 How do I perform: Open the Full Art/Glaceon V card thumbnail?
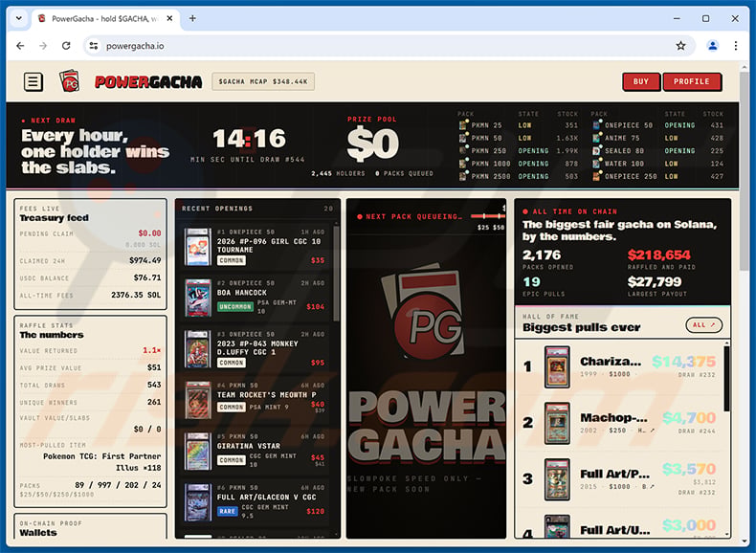198,502
